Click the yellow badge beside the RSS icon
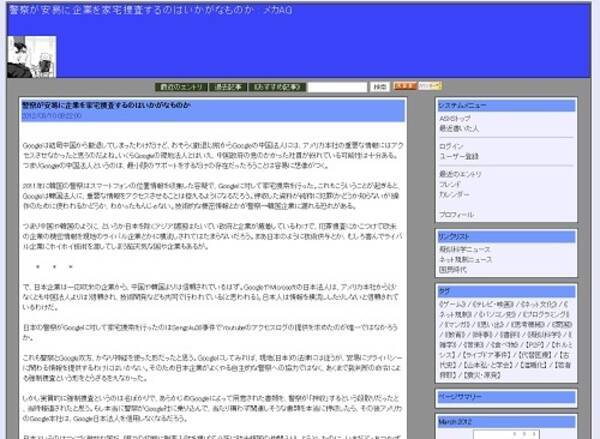600x439 pixels. click(429, 87)
